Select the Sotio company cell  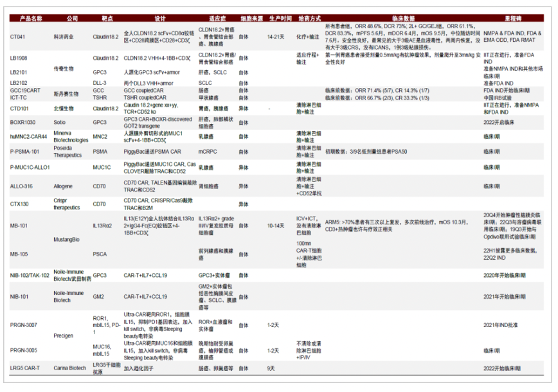(59, 122)
